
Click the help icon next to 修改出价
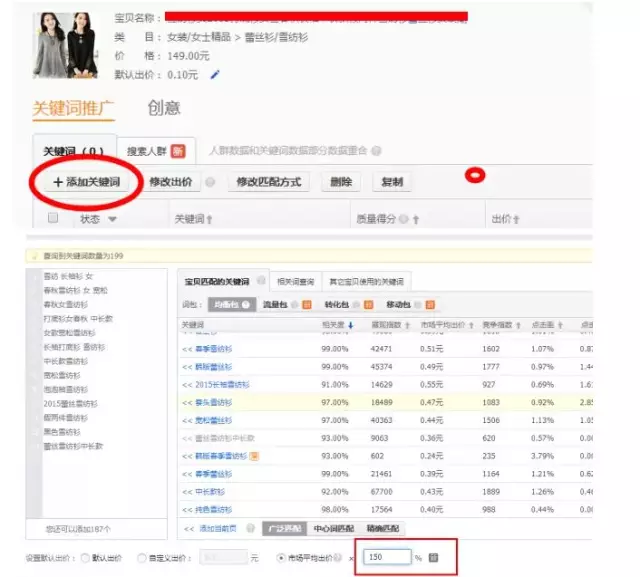[210, 182]
